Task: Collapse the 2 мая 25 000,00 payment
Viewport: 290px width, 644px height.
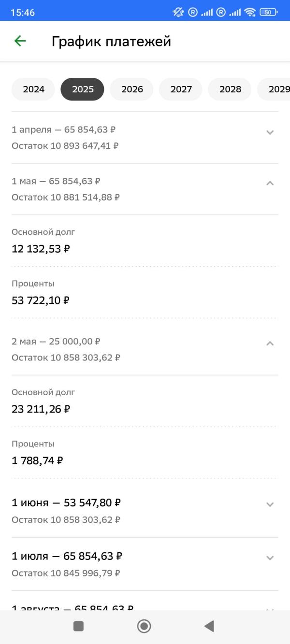Action: point(270,343)
